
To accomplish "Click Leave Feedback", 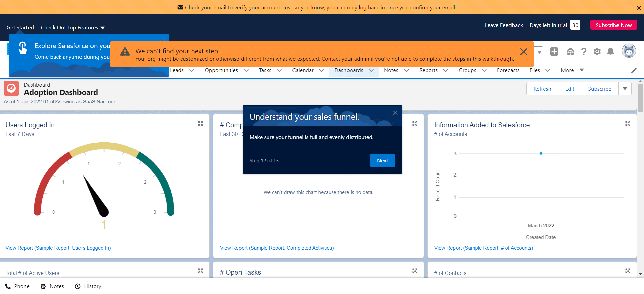I will [x=504, y=25].
